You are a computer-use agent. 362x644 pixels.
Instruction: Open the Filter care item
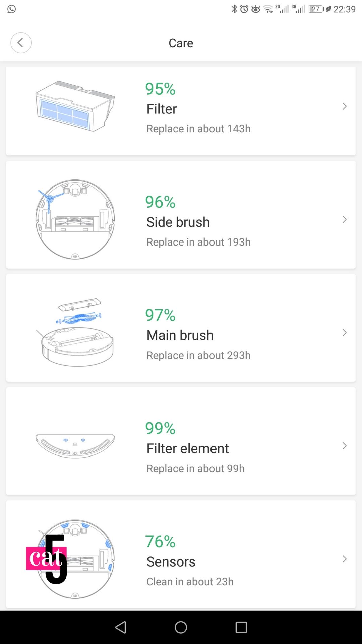point(162,109)
